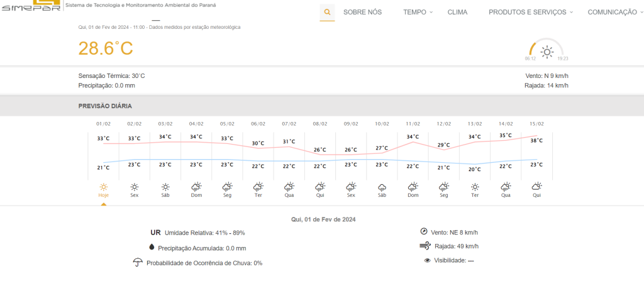Expand the TEMPO dropdown menu
The image size is (644, 281).
[x=418, y=12]
